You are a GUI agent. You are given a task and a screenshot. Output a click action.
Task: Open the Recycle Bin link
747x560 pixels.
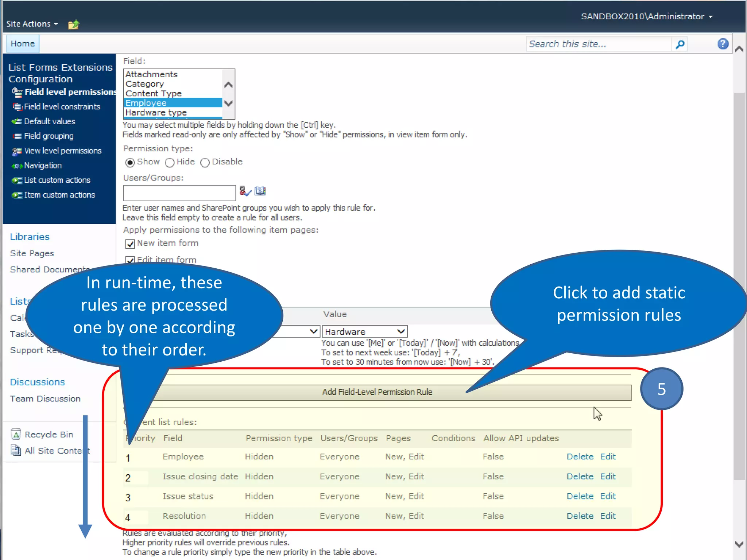(49, 434)
